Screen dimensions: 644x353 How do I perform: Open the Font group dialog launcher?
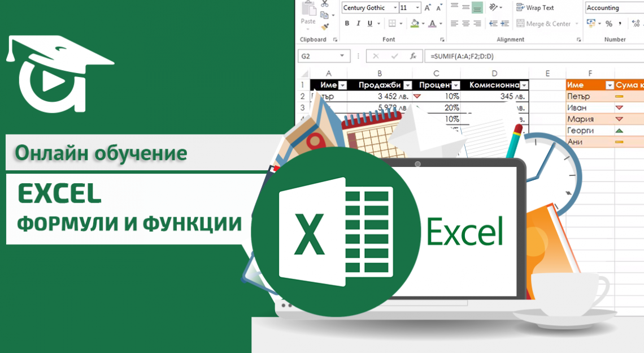pyautogui.click(x=442, y=40)
